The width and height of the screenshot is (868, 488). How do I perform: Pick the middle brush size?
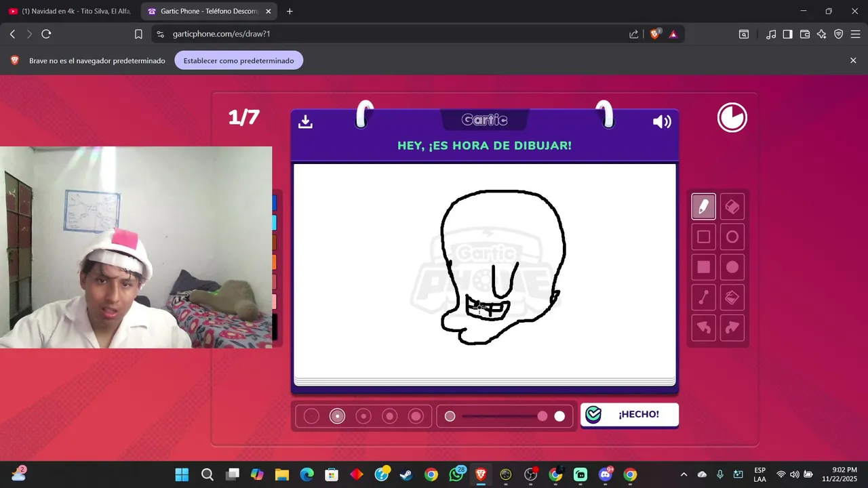click(363, 416)
